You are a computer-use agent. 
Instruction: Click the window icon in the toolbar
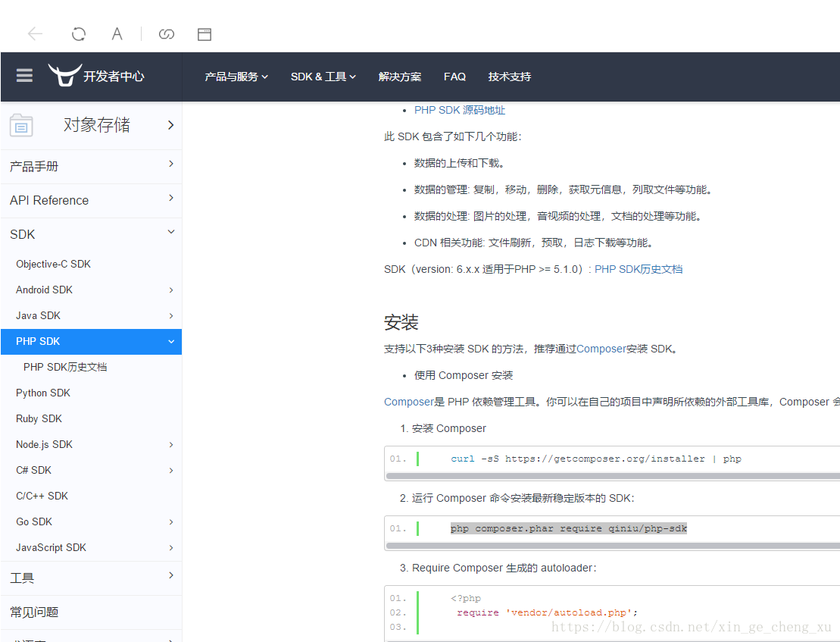[x=204, y=33]
